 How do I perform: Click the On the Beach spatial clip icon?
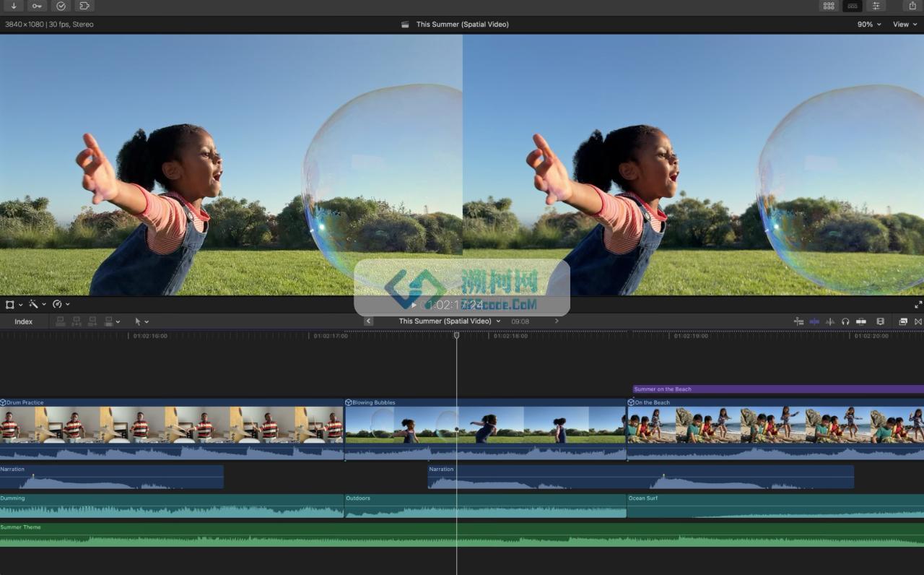tap(631, 402)
